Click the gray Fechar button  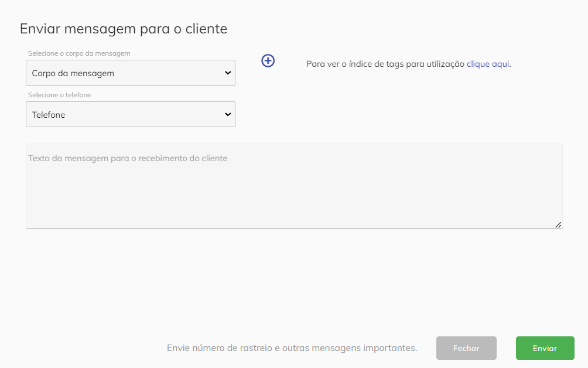(466, 348)
